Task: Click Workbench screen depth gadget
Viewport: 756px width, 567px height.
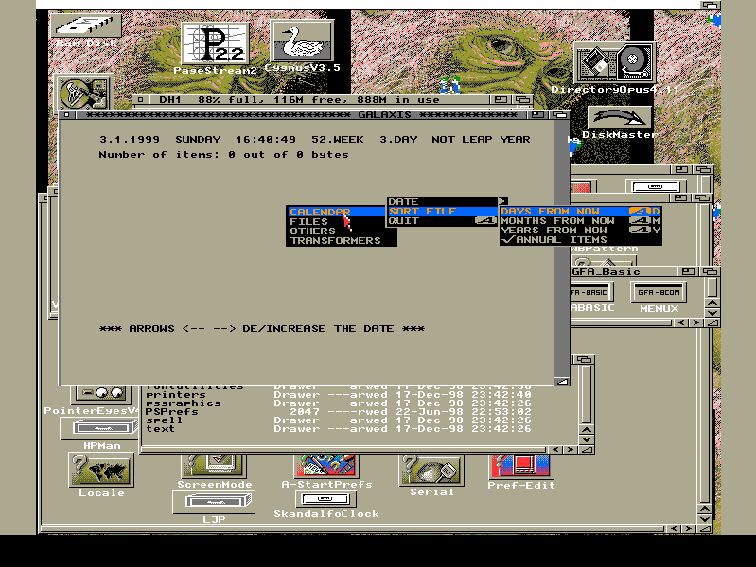Action: 709,5
